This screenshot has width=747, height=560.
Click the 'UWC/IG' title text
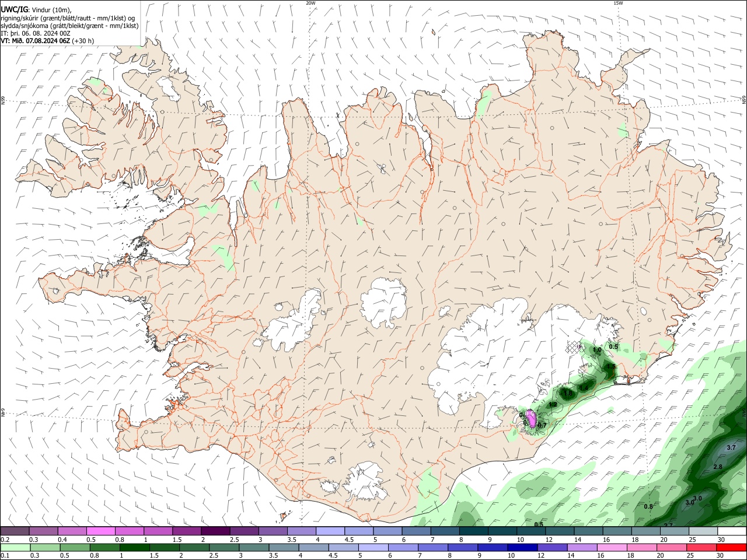tap(14, 9)
